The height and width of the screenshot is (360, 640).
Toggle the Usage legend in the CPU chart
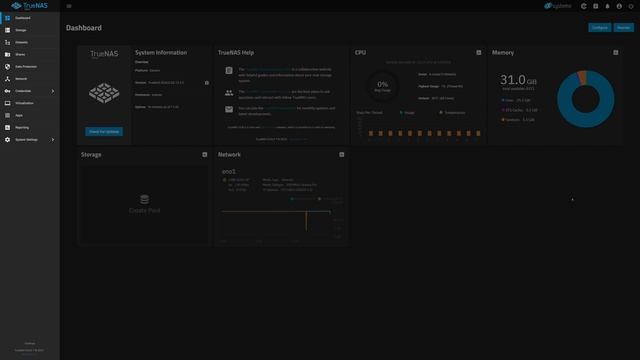coord(407,113)
